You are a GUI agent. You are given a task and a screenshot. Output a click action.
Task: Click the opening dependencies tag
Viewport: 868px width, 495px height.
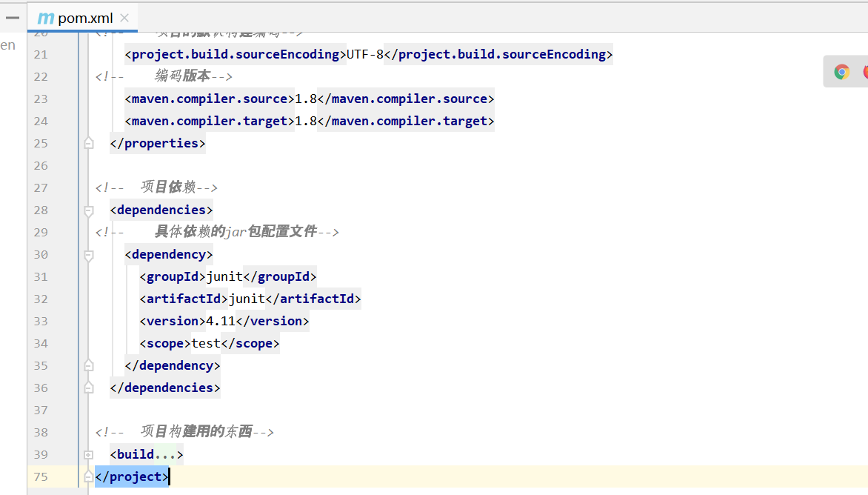coord(161,210)
